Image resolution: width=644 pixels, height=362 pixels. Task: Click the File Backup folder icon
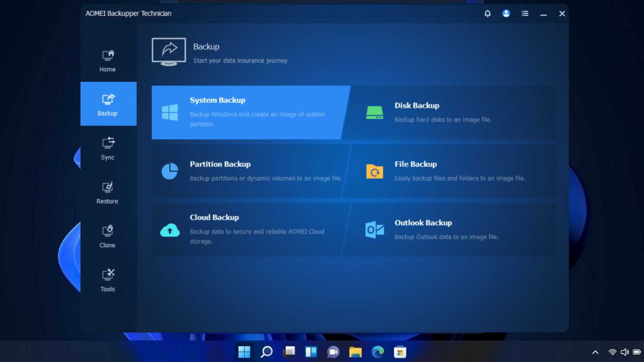(375, 171)
